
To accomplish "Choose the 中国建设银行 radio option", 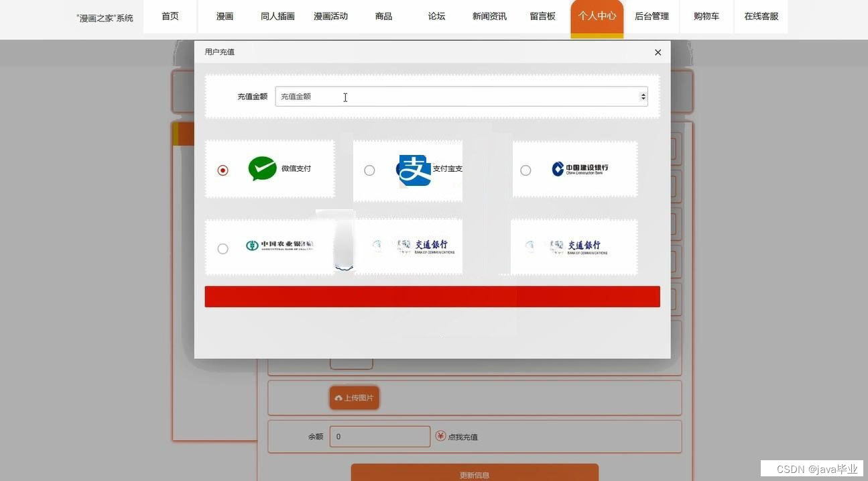I will (x=525, y=170).
